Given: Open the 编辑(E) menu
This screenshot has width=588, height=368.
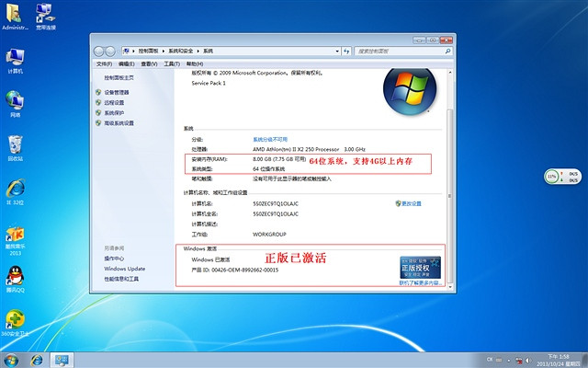Looking at the screenshot, I should tap(127, 63).
